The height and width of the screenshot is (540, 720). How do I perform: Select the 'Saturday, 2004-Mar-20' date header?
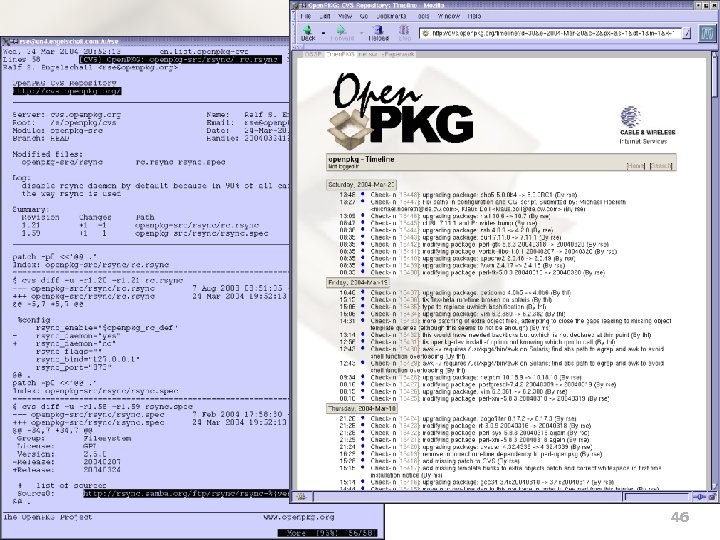[361, 185]
